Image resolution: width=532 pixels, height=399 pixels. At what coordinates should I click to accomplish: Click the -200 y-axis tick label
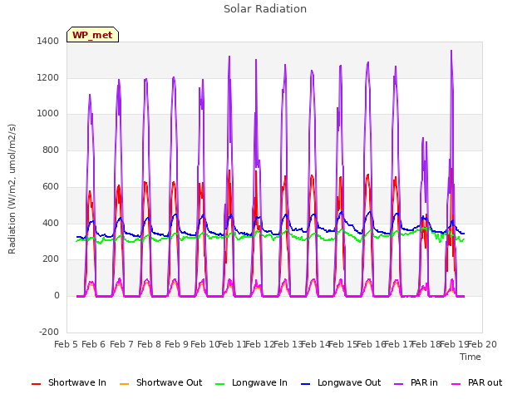tap(49, 332)
